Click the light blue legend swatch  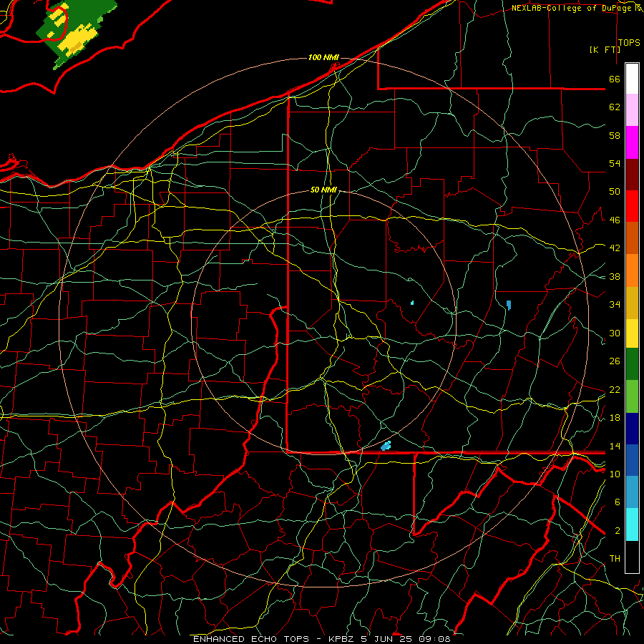632,492
